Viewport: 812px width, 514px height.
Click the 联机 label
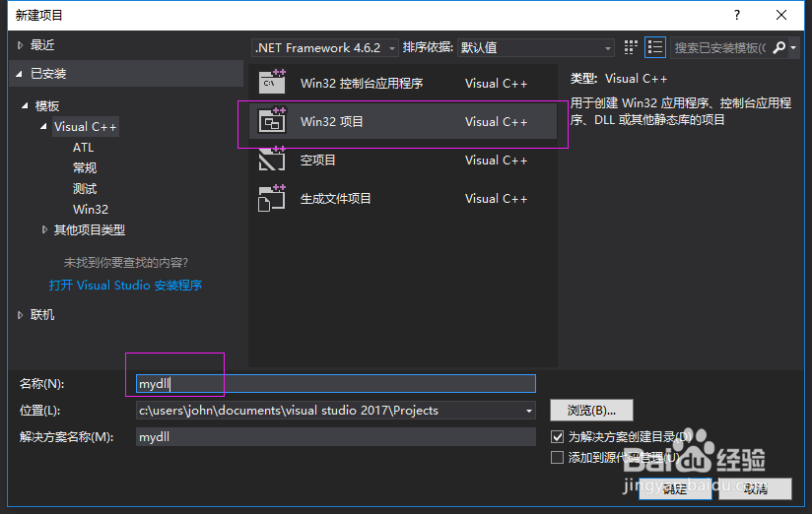42,315
